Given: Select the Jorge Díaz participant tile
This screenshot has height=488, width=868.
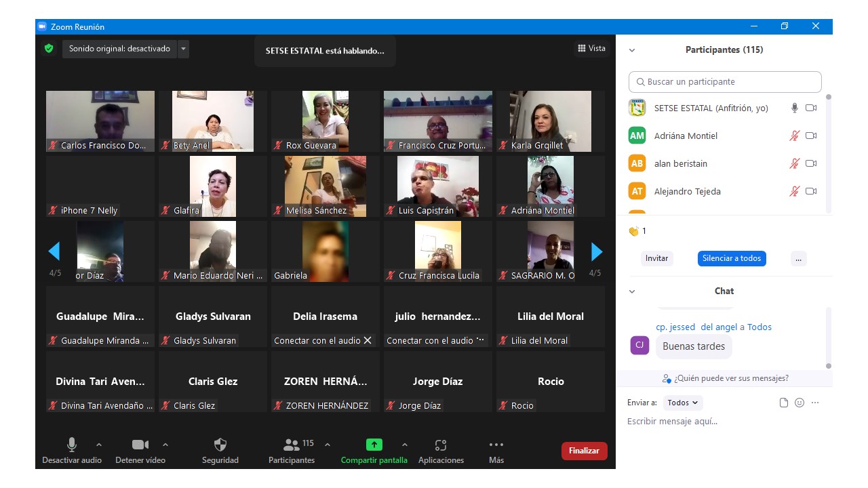Looking at the screenshot, I should click(438, 382).
